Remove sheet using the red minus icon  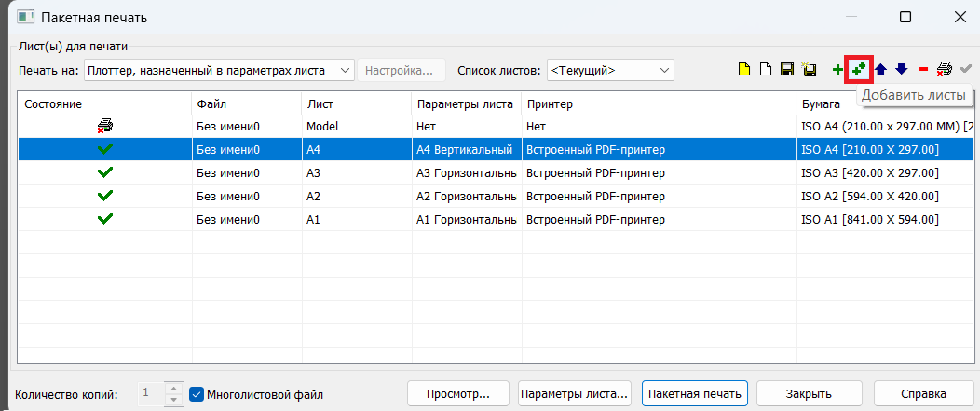(x=923, y=70)
